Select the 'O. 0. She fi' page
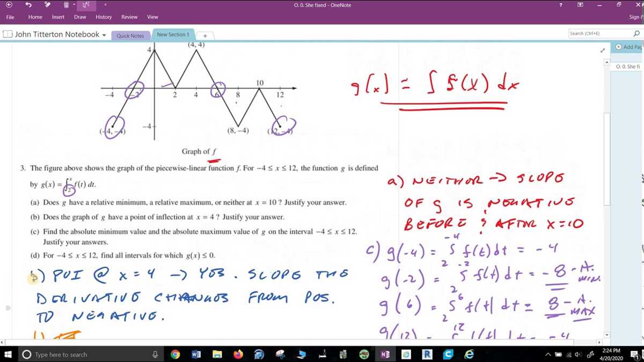The image size is (644, 362). click(627, 67)
